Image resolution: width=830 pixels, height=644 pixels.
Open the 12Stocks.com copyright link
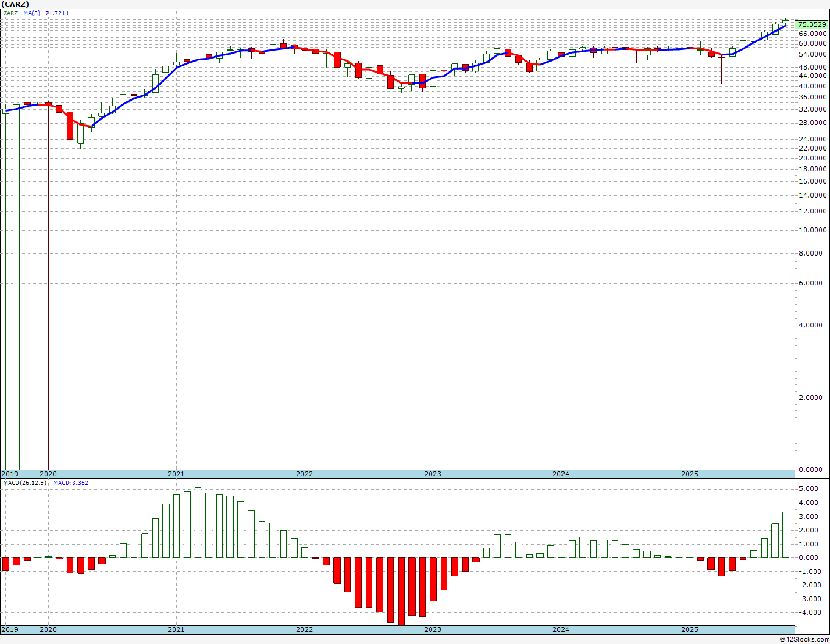[x=804, y=639]
